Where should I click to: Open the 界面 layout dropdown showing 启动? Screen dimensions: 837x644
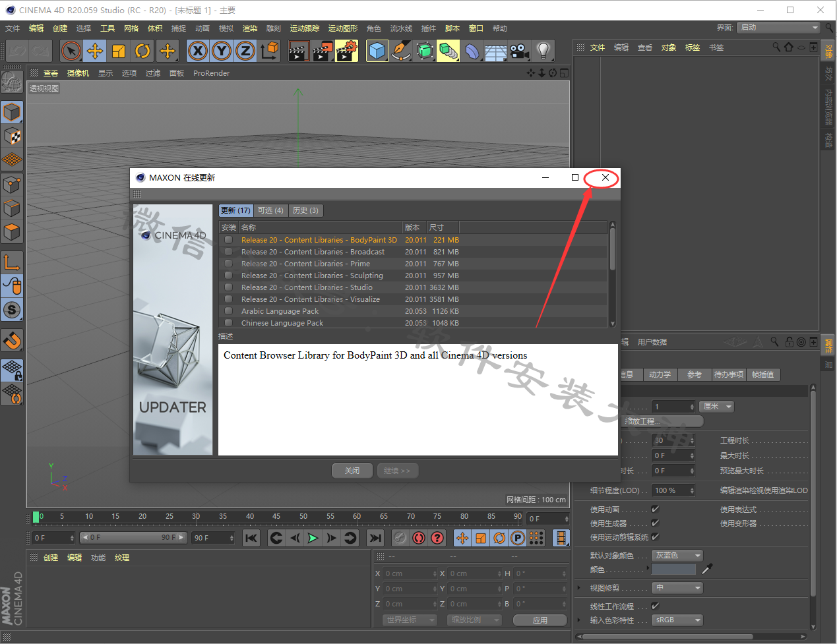[x=778, y=27]
